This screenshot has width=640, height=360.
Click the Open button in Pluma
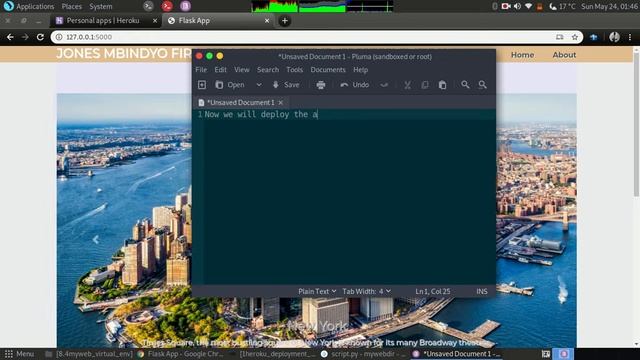[230, 84]
